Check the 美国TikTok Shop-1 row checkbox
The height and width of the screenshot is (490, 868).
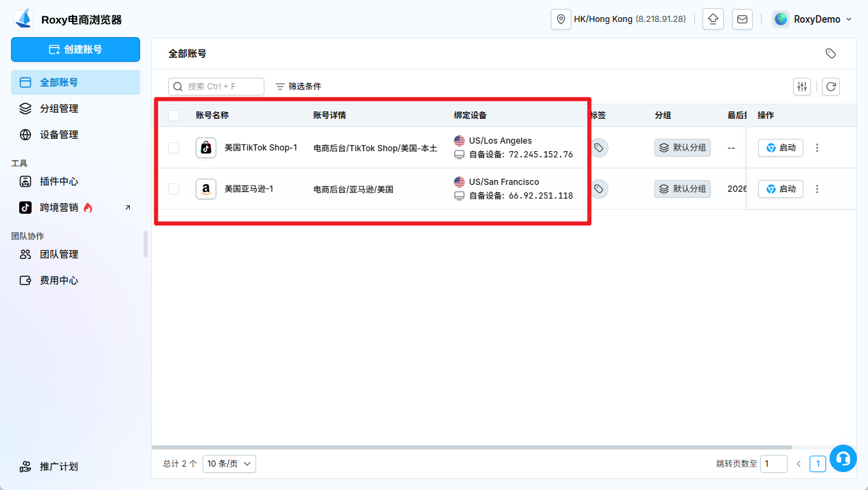pos(174,148)
